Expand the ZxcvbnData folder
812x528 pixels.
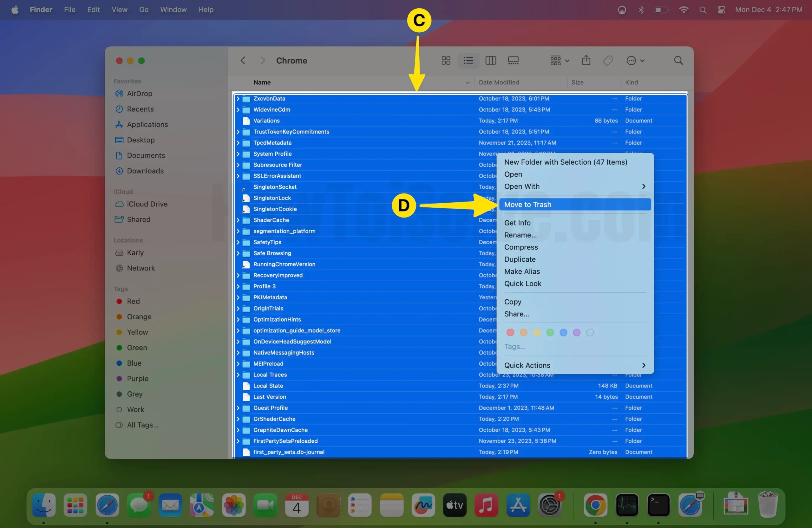coord(238,99)
